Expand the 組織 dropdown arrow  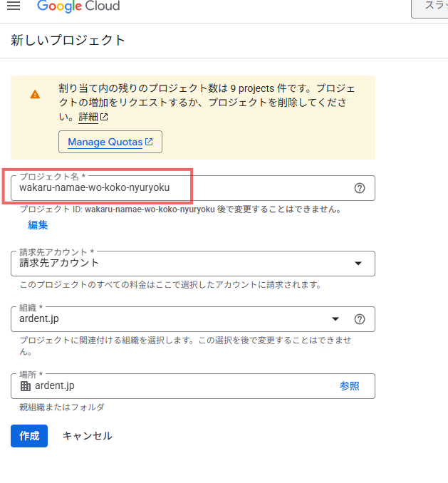coord(335,319)
